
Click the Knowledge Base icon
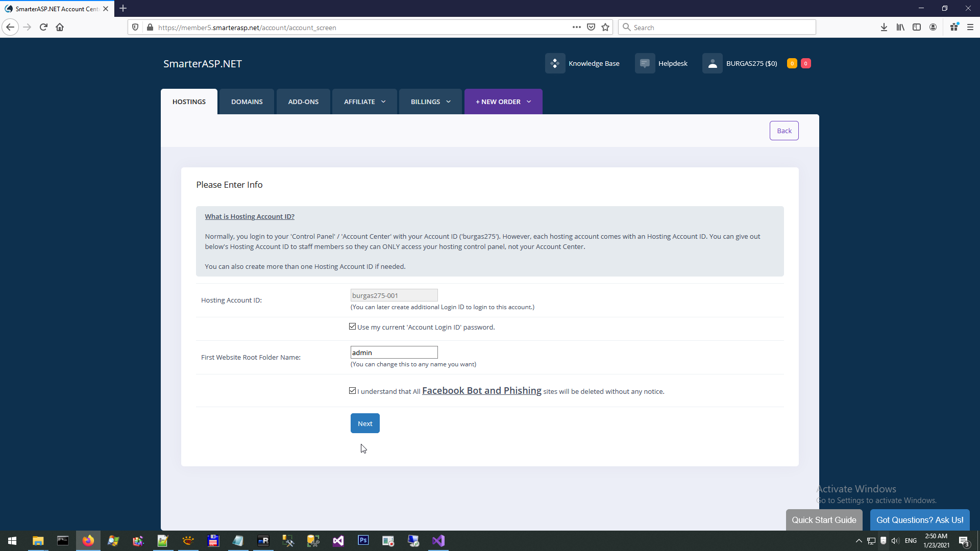pyautogui.click(x=555, y=63)
